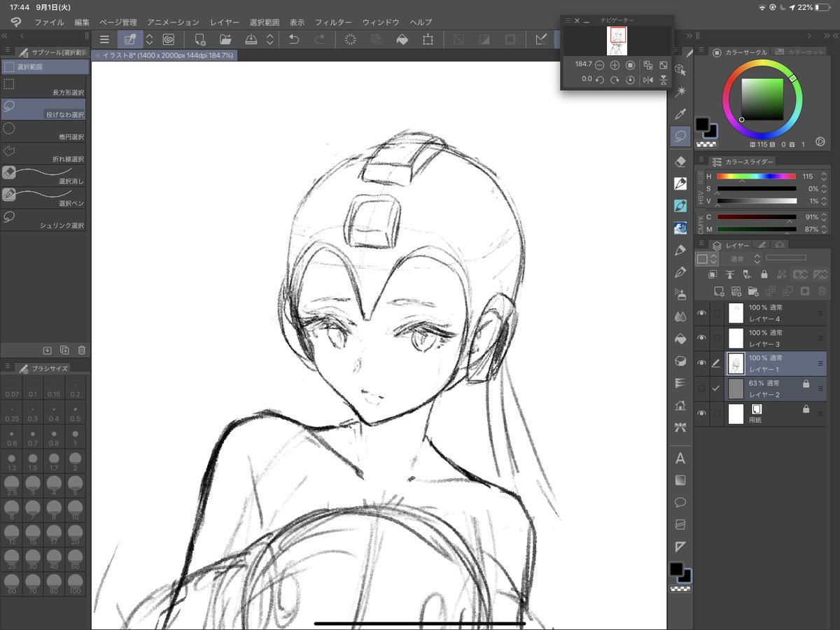The width and height of the screenshot is (840, 630).
Task: Select シュリンク選択 sub tool
Action: tap(45, 220)
